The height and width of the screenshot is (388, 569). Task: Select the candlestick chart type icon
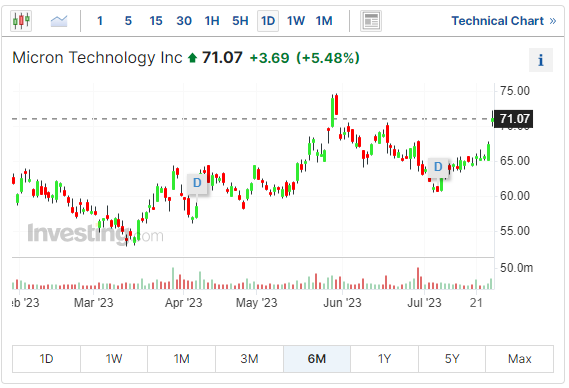21,21
